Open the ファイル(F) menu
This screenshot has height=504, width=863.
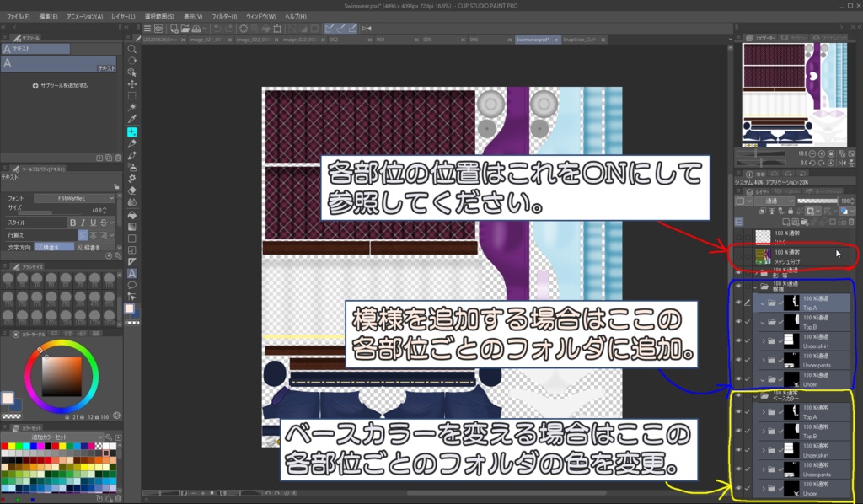pyautogui.click(x=19, y=17)
